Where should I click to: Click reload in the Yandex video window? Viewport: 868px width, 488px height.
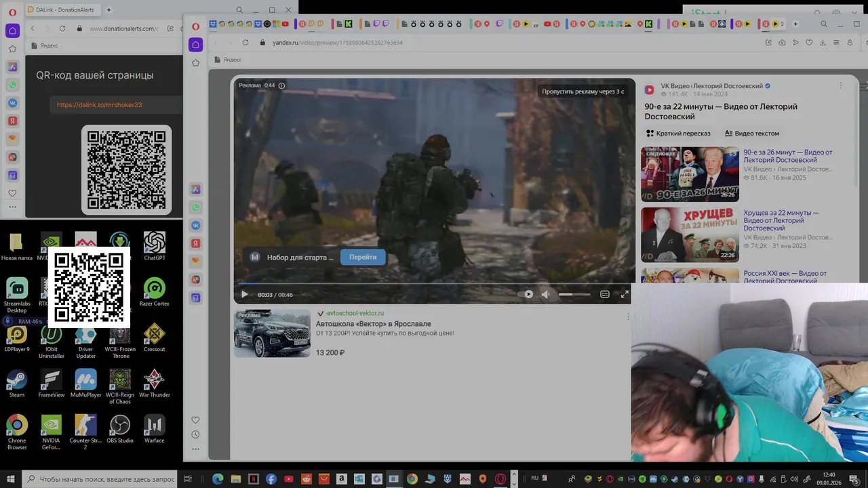(x=245, y=42)
